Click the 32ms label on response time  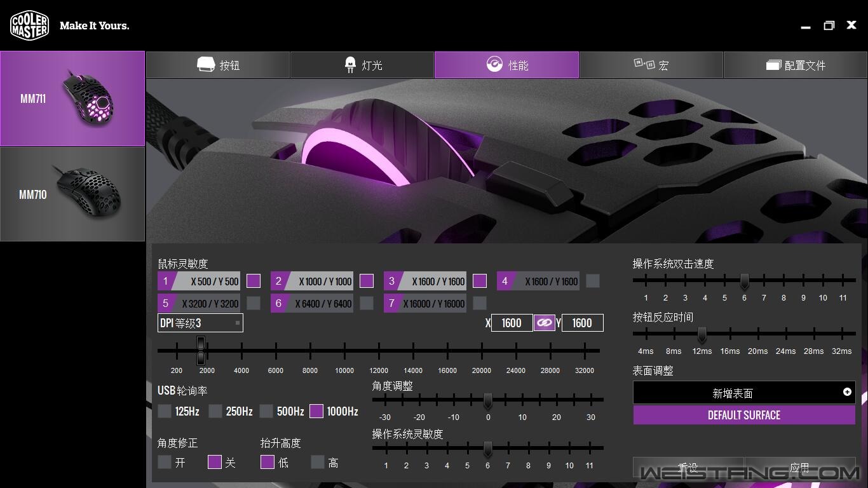[841, 351]
